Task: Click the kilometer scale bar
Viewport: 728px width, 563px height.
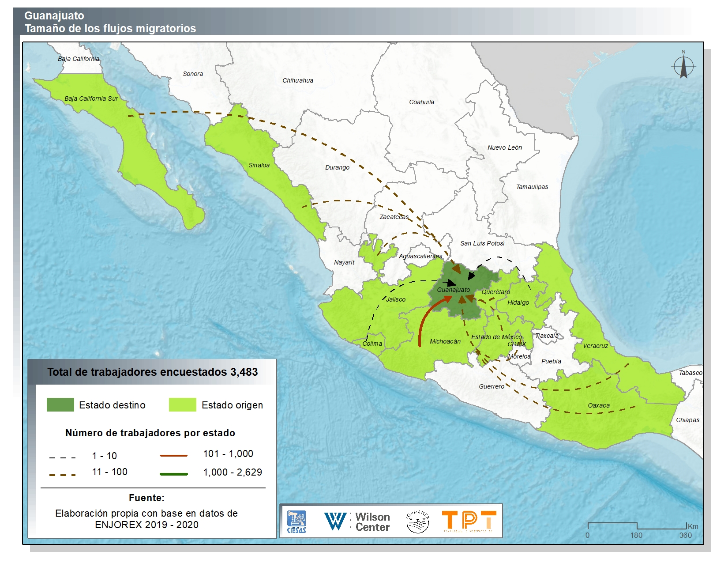Action: [x=637, y=526]
